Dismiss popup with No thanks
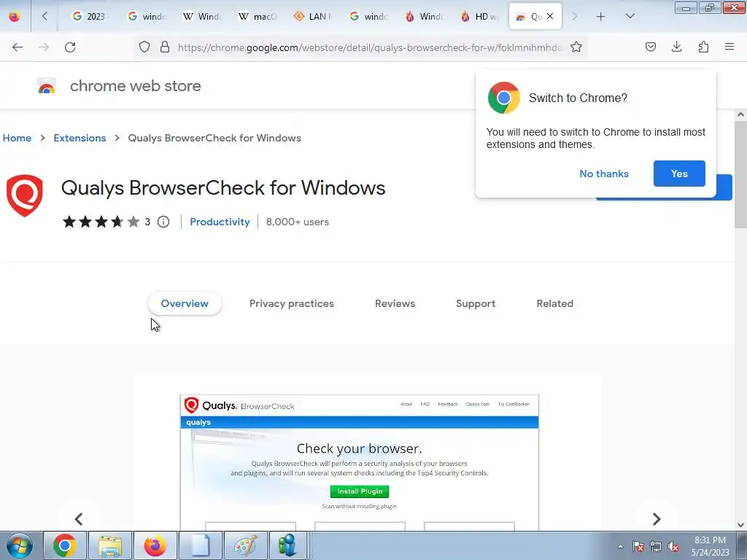This screenshot has width=747, height=560. pos(603,174)
